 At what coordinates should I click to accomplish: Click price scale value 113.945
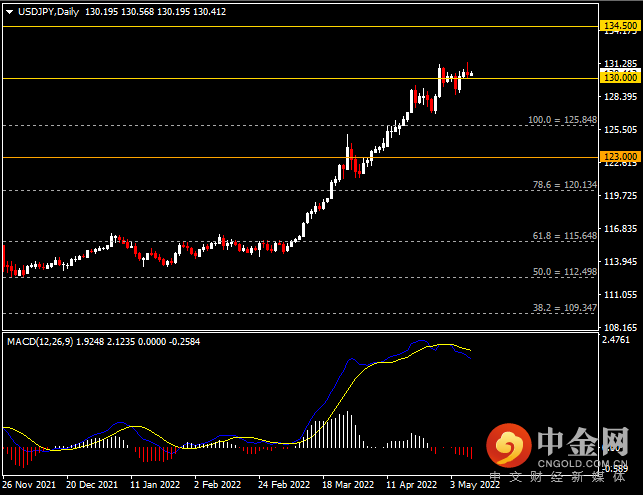[x=621, y=262]
